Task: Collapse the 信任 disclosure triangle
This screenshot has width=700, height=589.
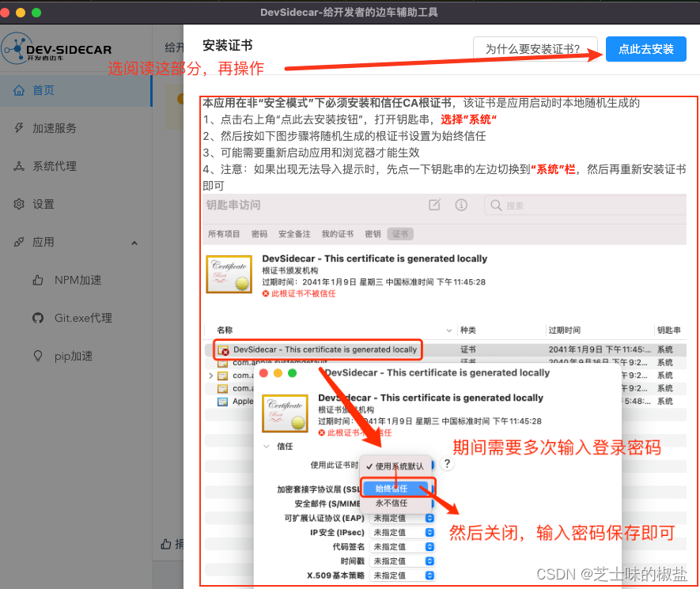Action: (x=267, y=446)
